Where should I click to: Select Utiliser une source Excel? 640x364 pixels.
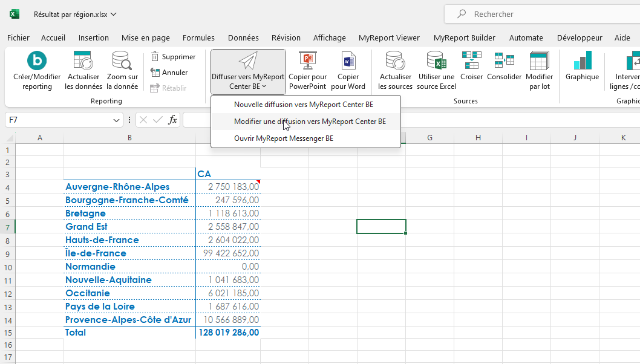point(436,62)
